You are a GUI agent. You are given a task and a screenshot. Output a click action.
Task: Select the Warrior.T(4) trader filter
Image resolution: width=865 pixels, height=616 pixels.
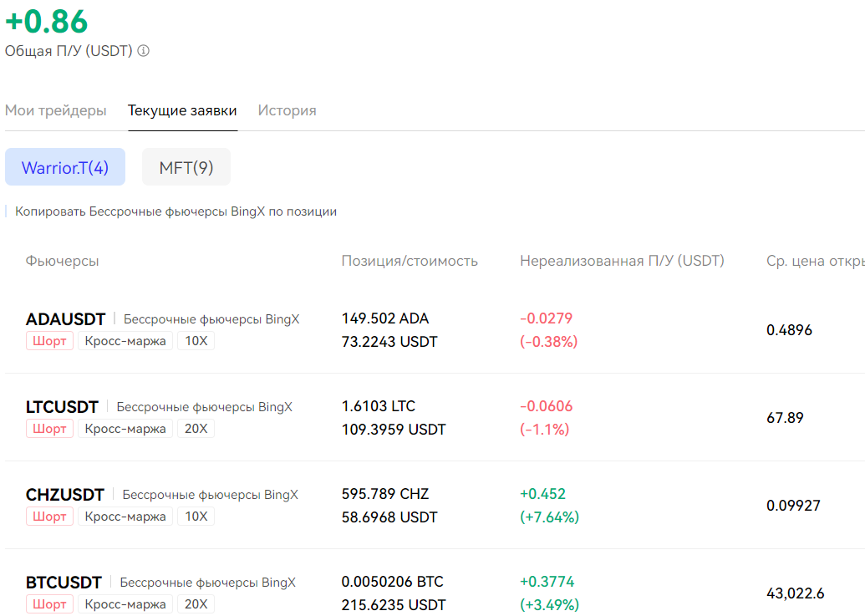(65, 167)
